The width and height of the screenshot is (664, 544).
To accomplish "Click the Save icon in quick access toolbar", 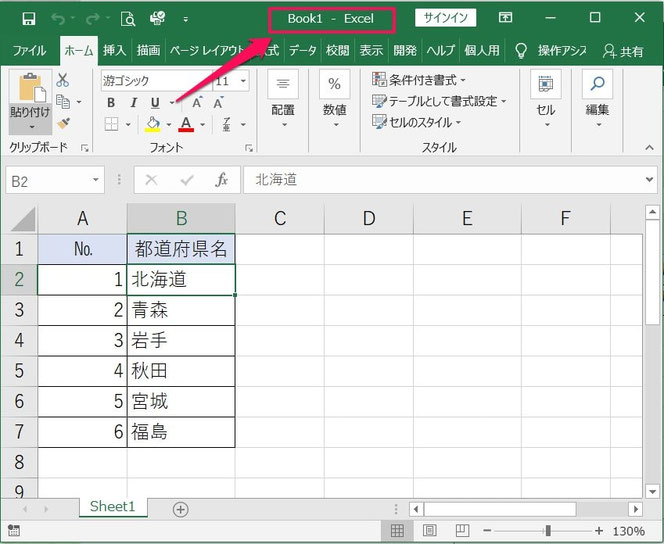I will (x=28, y=18).
